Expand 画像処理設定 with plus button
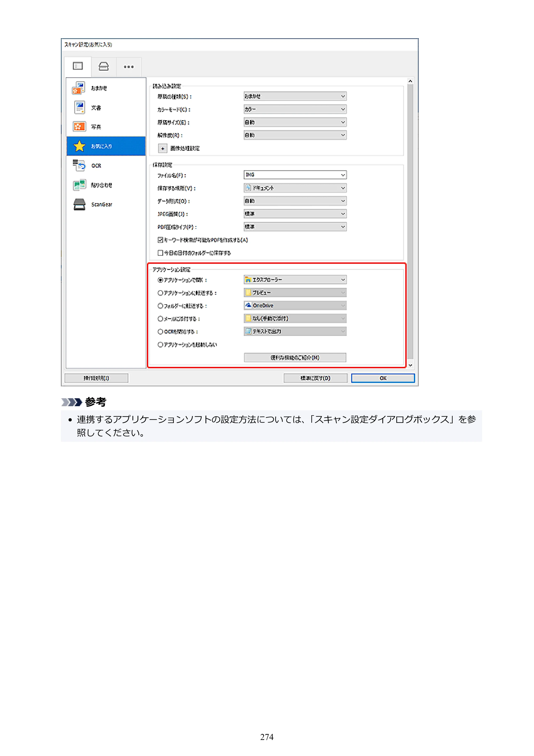The image size is (534, 756). pos(163,149)
